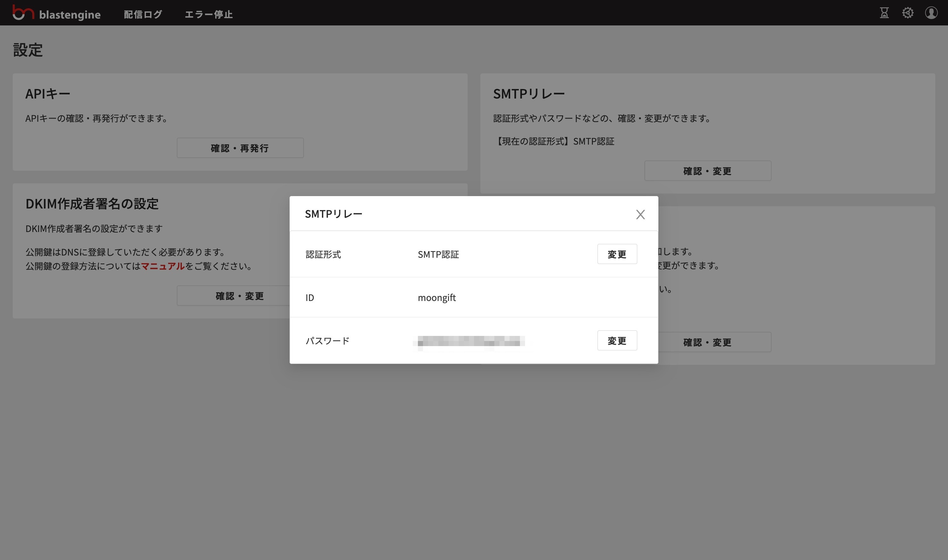Screen dimensions: 948x560
Task: Click the 設定 page heading
Action: click(x=28, y=50)
